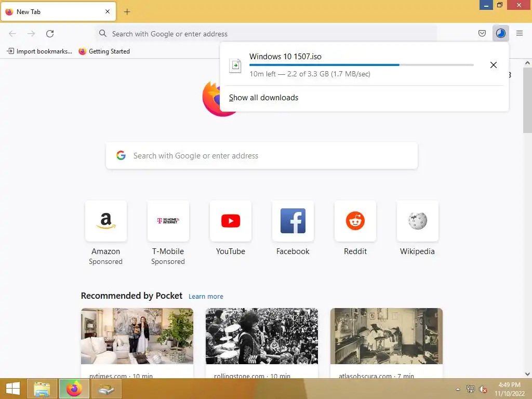Screen dimensions: 532x399
Task: Open the third taskbar app with drive icon
Action: click(x=106, y=389)
